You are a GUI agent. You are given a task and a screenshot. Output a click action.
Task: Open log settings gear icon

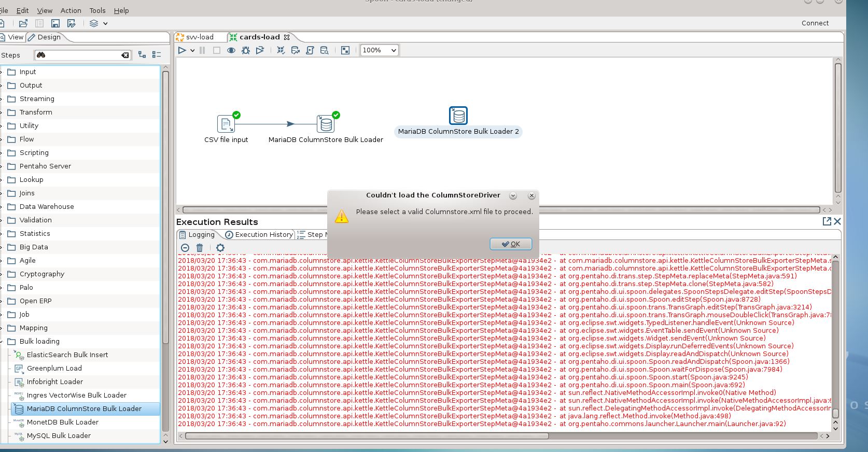(x=220, y=248)
